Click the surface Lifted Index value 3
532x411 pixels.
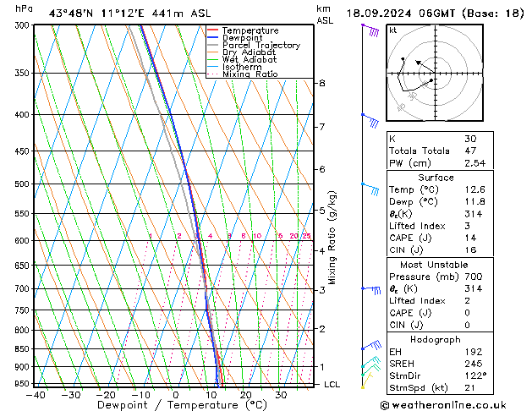tap(467, 226)
